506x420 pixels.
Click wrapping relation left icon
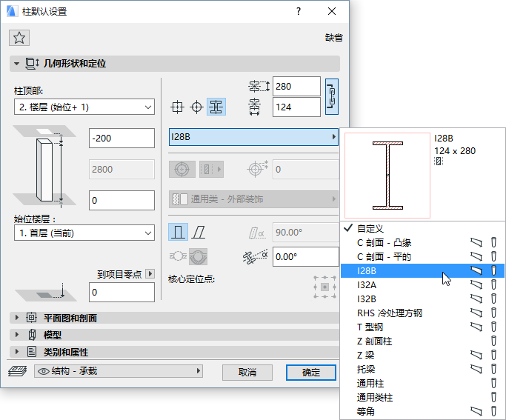click(x=178, y=256)
